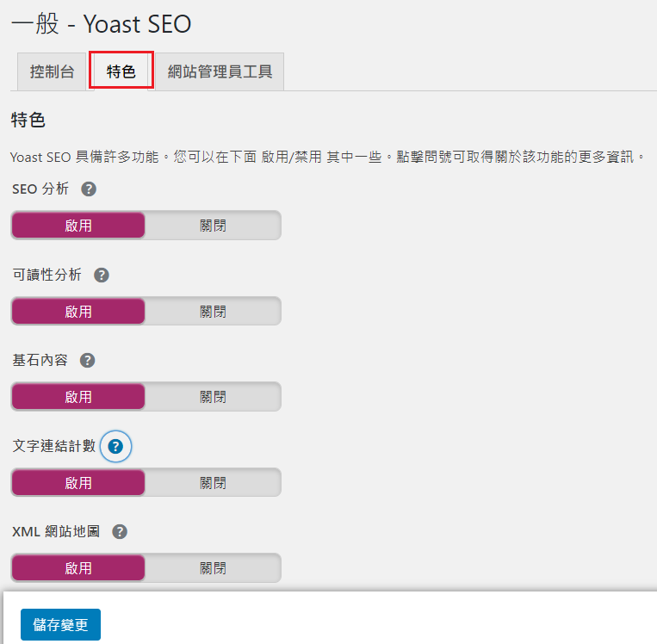The width and height of the screenshot is (657, 644).
Task: Click the 一般 - Yoast SEO page heading
Action: [101, 24]
